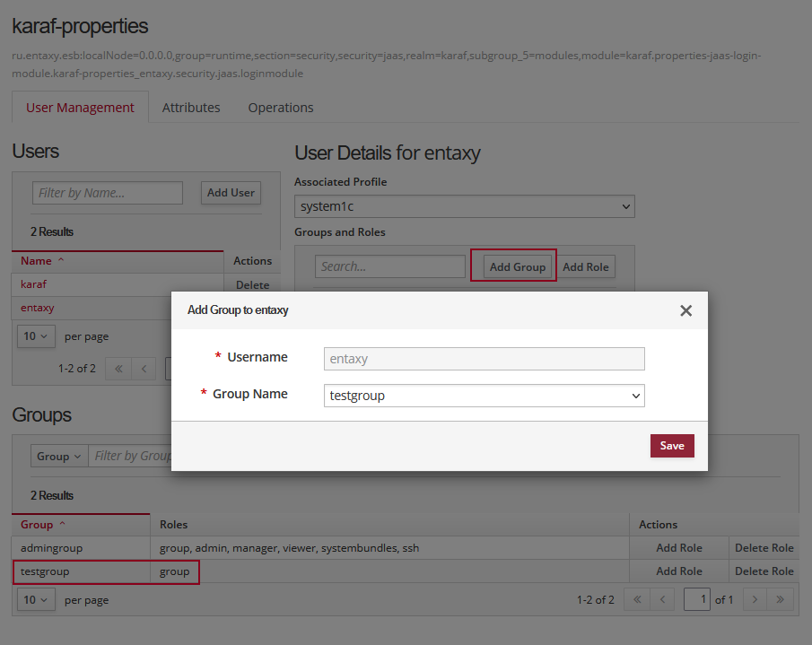Open the Group filter type dropdown
812x645 pixels.
pos(59,456)
